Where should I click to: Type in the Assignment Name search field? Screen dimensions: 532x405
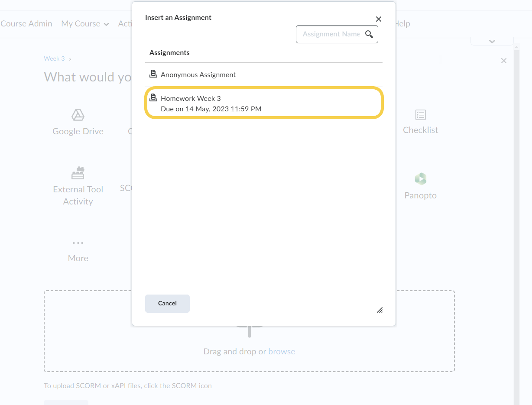coord(331,34)
